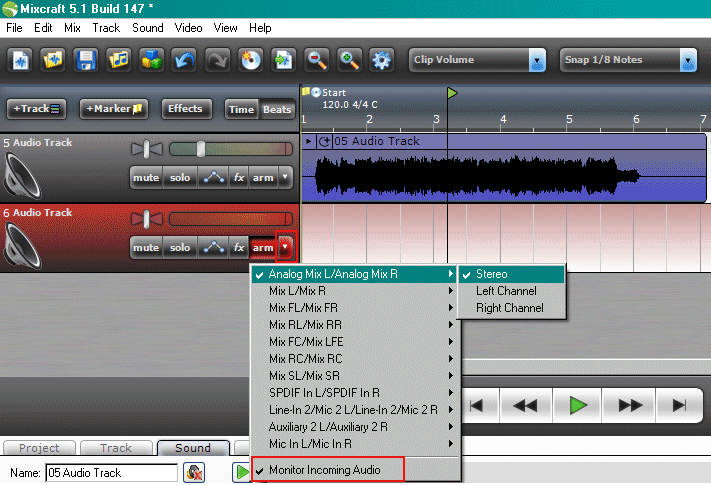Click the New Project toolbar icon
The width and height of the screenshot is (711, 485).
20,60
